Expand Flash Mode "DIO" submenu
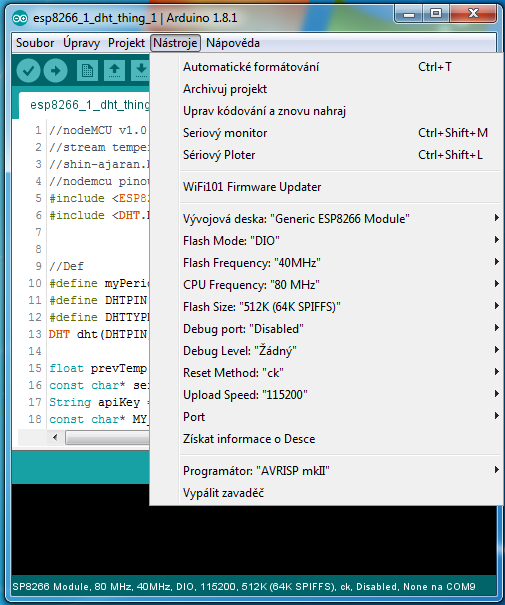The image size is (505, 605). 326,241
